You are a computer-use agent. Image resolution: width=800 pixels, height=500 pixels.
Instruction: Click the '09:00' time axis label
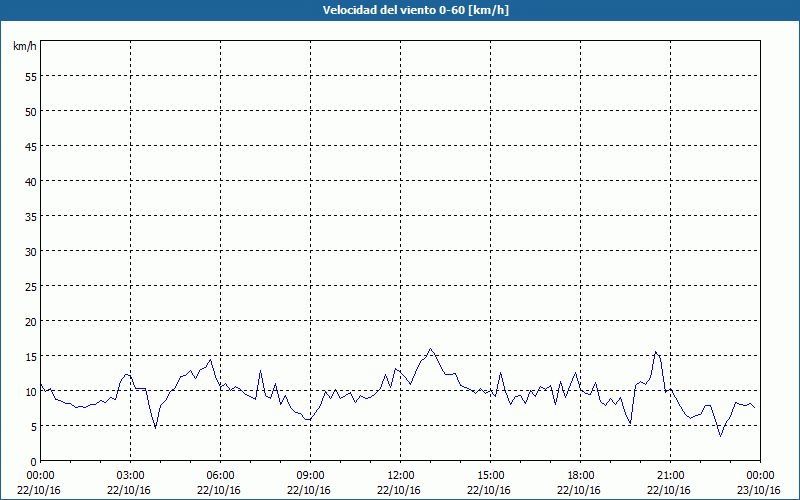pos(311,476)
